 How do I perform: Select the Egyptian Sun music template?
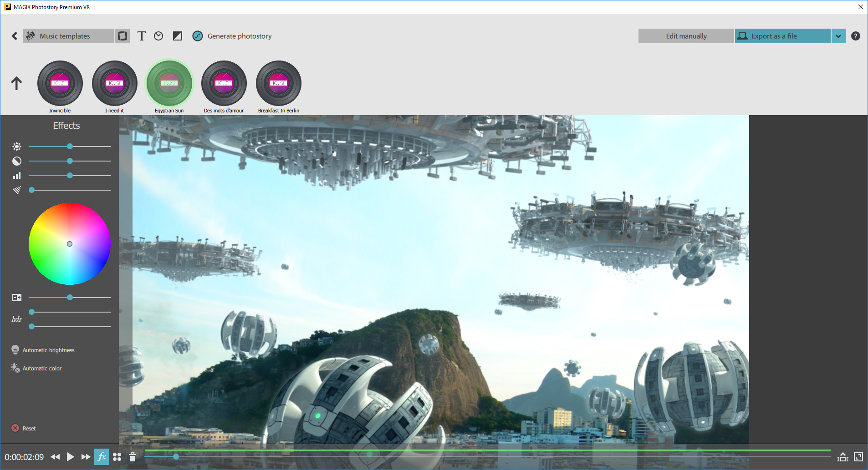169,83
